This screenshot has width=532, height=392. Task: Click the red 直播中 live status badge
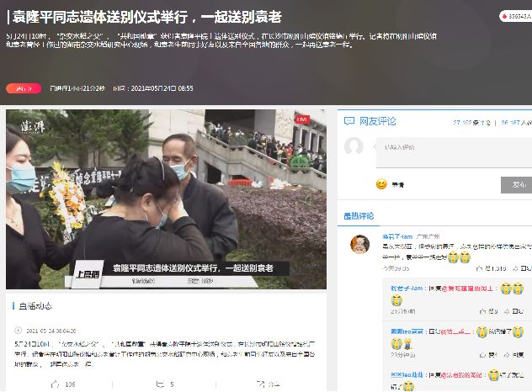point(24,88)
